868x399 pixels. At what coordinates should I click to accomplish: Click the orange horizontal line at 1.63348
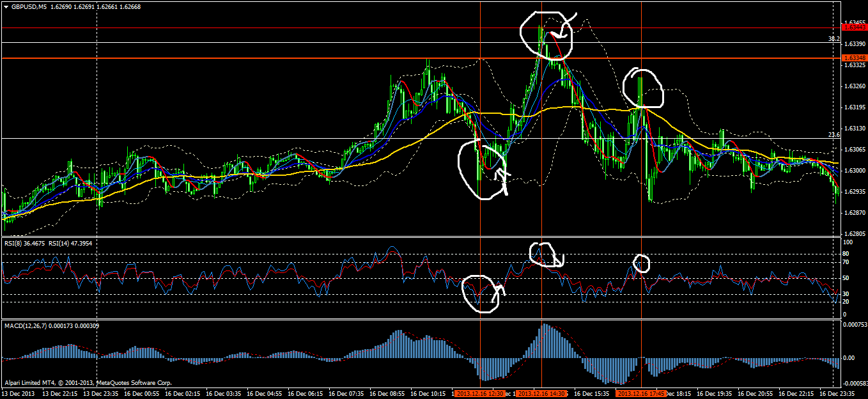click(x=422, y=58)
